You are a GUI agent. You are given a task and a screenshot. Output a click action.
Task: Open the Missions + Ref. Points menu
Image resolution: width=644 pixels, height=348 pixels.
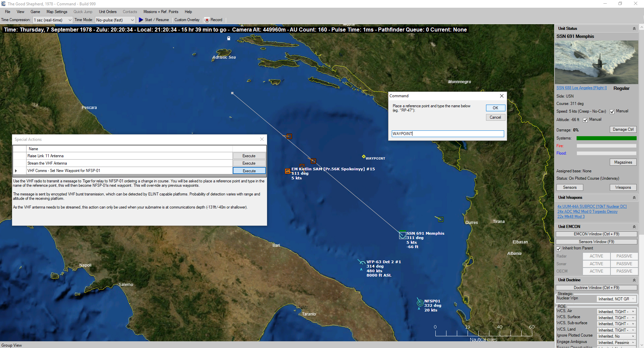[x=161, y=12]
